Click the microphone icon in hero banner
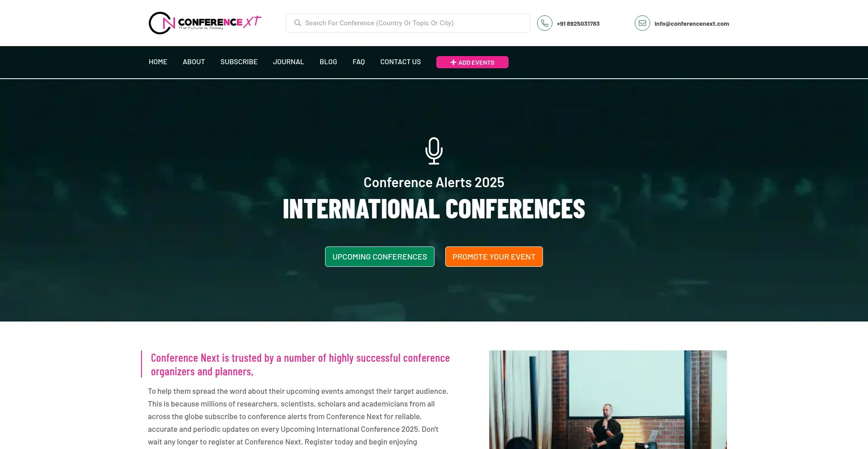 click(x=434, y=151)
